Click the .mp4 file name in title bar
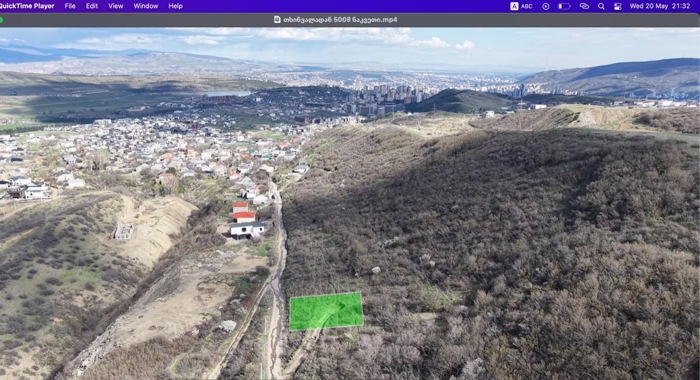 [340, 20]
